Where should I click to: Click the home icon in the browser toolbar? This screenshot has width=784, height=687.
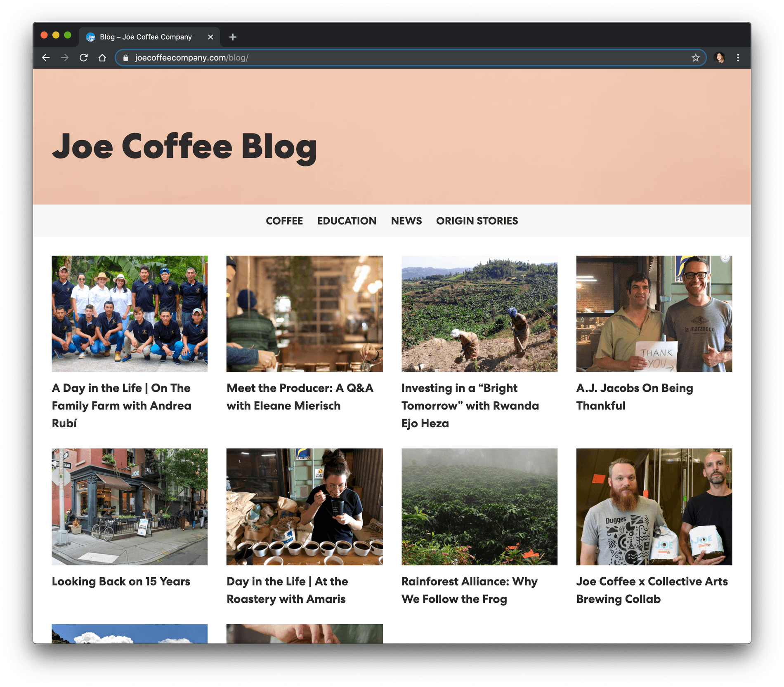tap(102, 58)
